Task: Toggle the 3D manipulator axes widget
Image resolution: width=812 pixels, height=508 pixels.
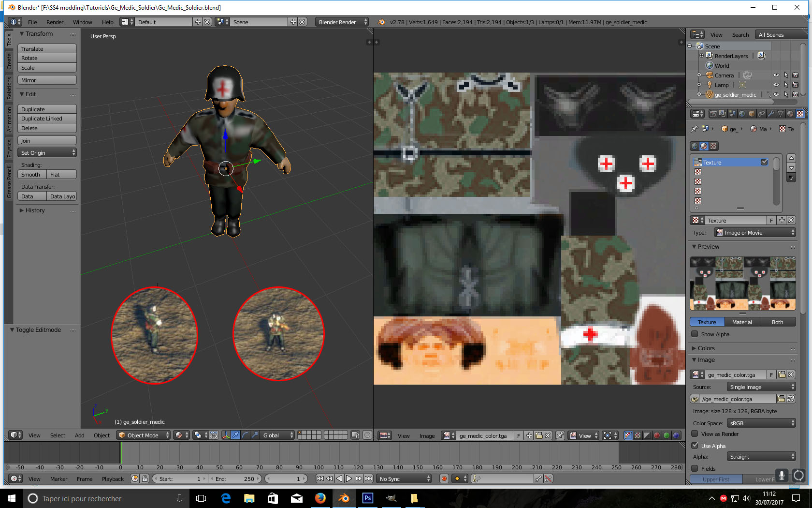Action: tap(226, 435)
